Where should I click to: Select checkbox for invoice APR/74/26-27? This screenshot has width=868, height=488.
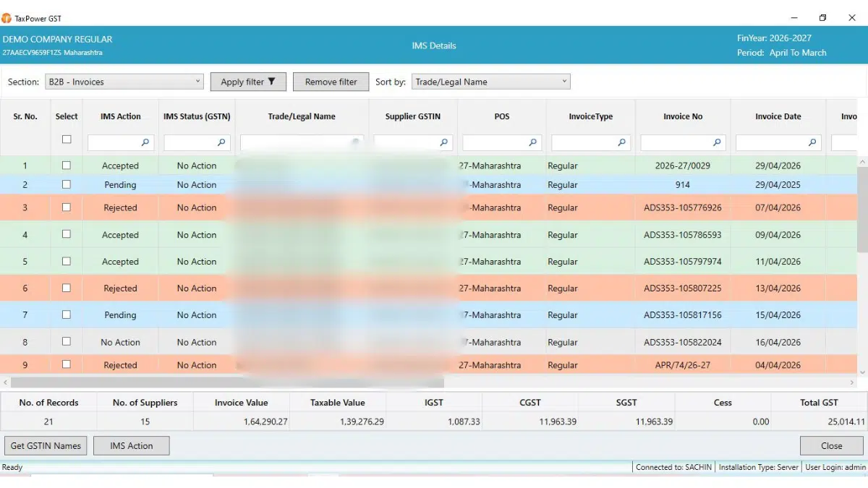(x=67, y=364)
